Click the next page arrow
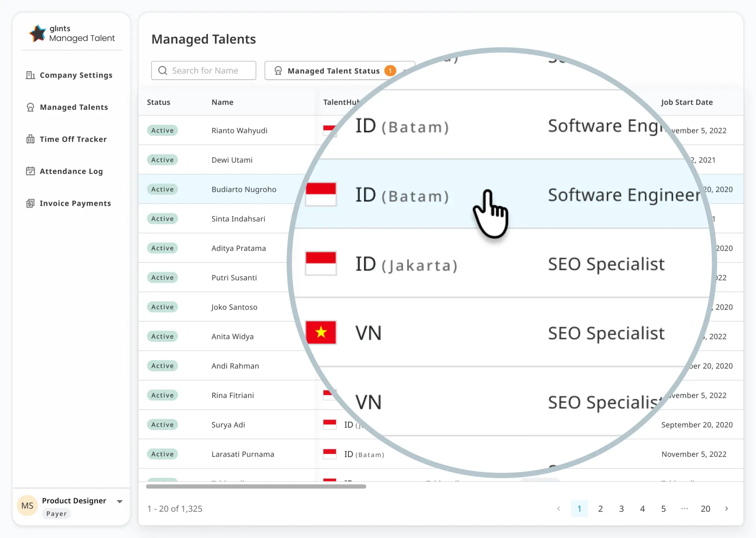The height and width of the screenshot is (538, 756). 727,509
